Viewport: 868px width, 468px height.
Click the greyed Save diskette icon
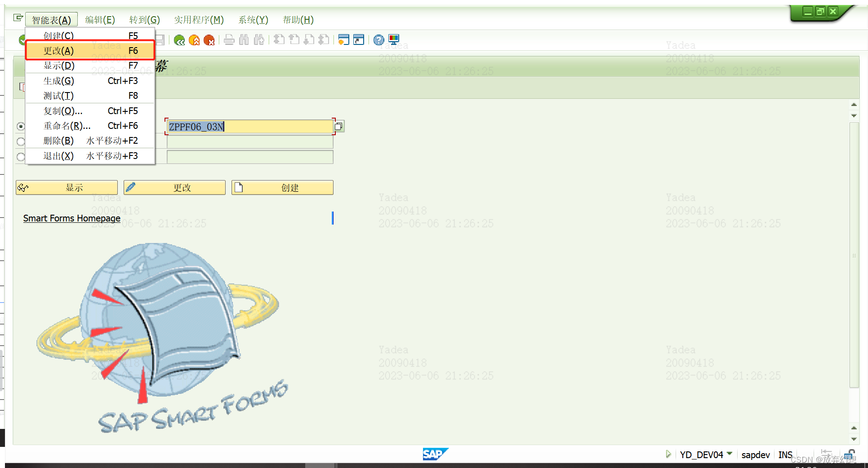160,40
